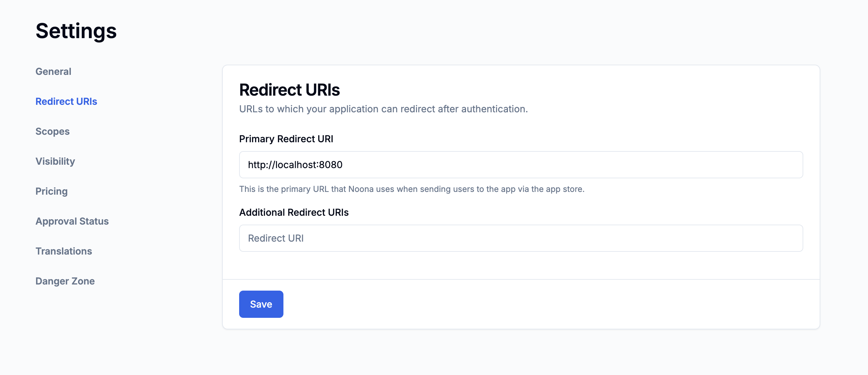Viewport: 868px width, 375px height.
Task: Click the Save button
Action: pyautogui.click(x=261, y=304)
